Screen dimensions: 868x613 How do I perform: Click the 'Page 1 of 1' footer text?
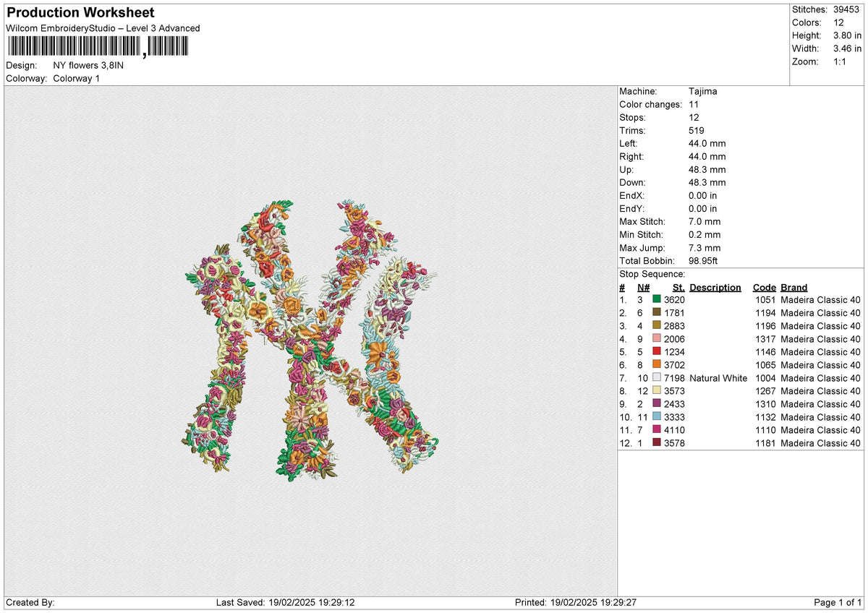tap(838, 602)
